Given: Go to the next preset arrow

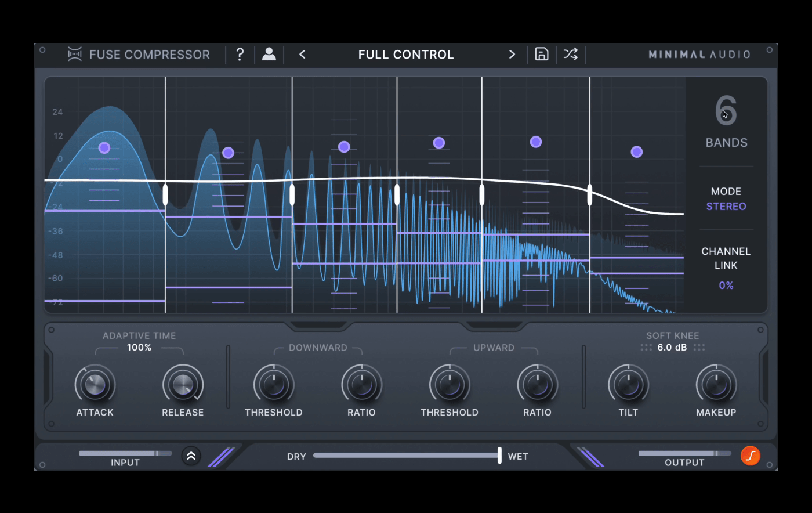Looking at the screenshot, I should point(512,55).
